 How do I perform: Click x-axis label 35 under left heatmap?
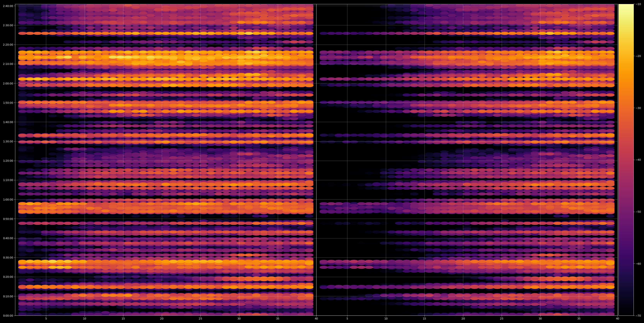278,319
